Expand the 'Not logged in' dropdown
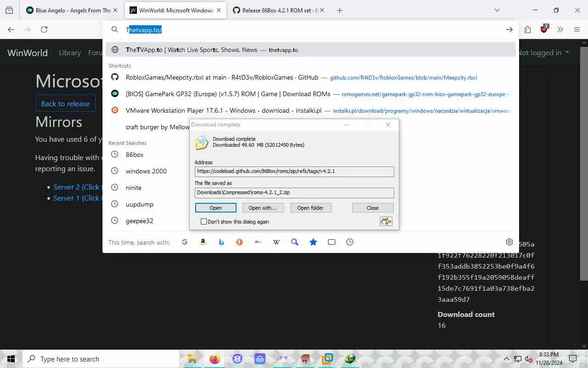Image resolution: width=588 pixels, height=368 pixels. [543, 52]
